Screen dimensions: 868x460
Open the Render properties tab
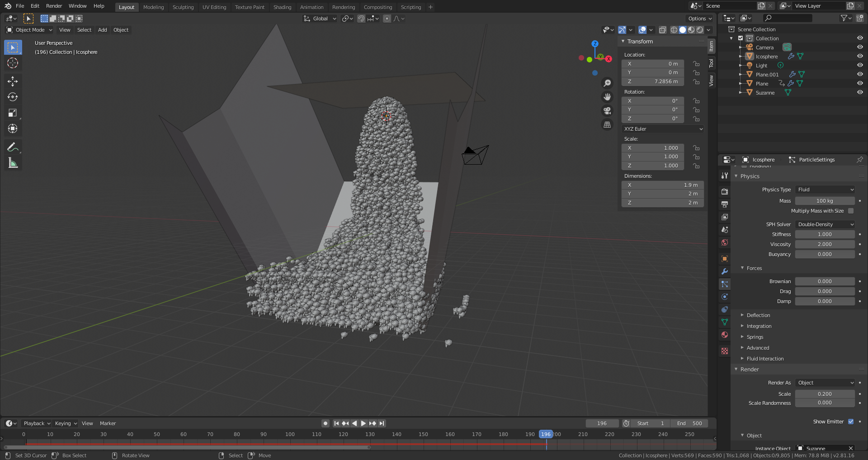[725, 192]
